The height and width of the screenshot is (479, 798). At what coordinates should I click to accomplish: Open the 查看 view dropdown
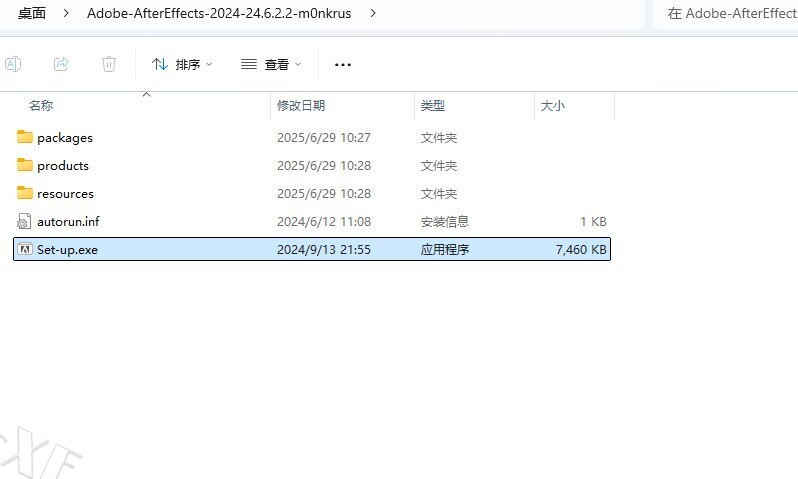click(271, 65)
